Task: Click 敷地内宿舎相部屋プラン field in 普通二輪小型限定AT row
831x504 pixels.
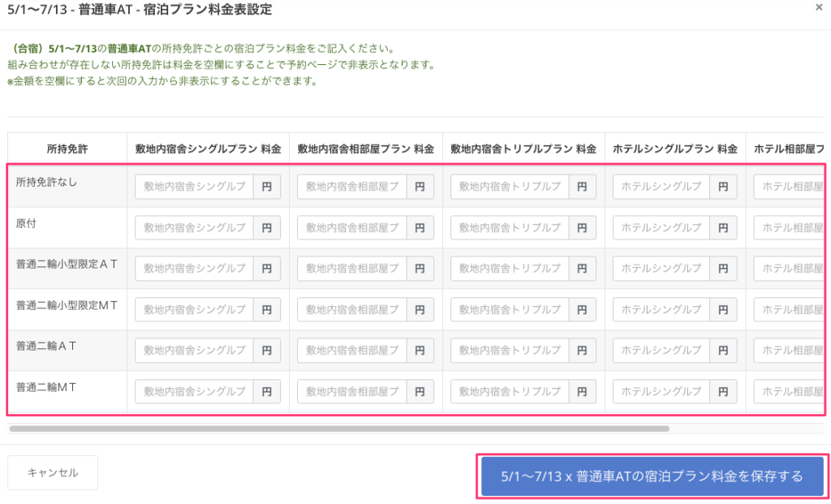Action: (352, 269)
